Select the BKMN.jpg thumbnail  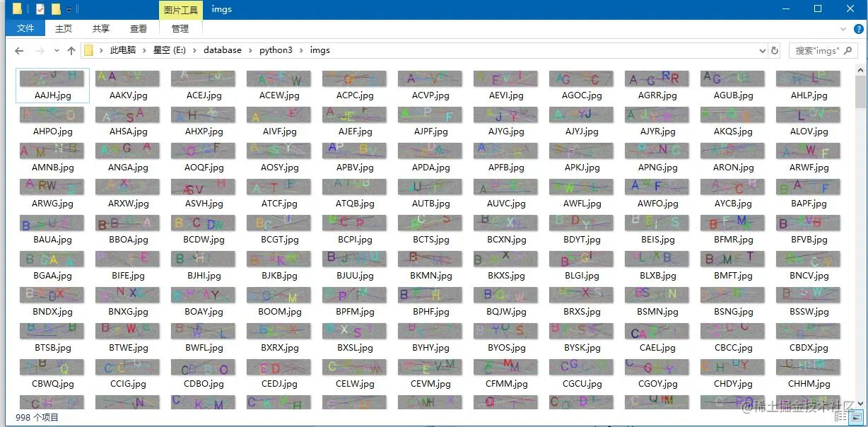430,259
